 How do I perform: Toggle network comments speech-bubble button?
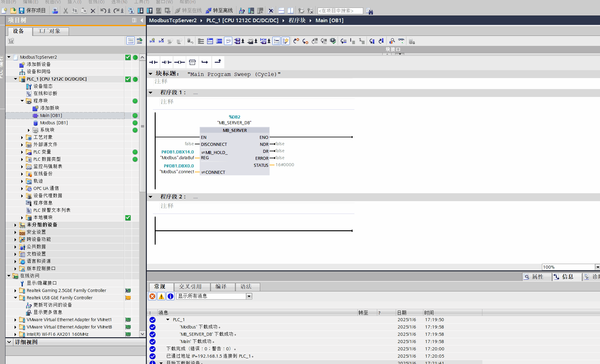(228, 41)
